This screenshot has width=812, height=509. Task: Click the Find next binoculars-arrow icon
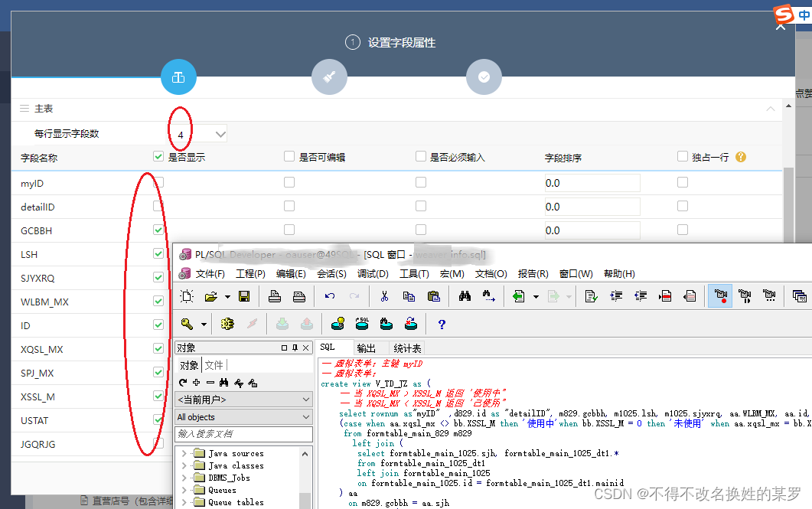(489, 296)
